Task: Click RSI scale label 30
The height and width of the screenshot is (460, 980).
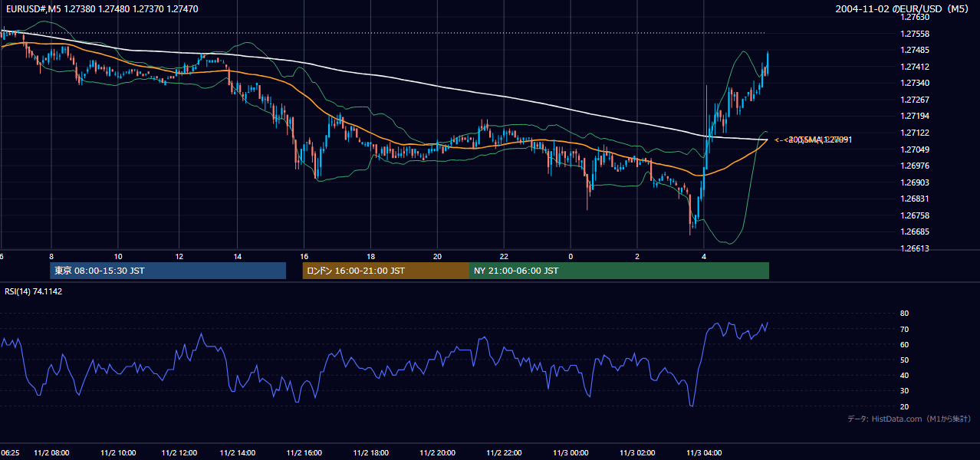Action: pyautogui.click(x=904, y=391)
